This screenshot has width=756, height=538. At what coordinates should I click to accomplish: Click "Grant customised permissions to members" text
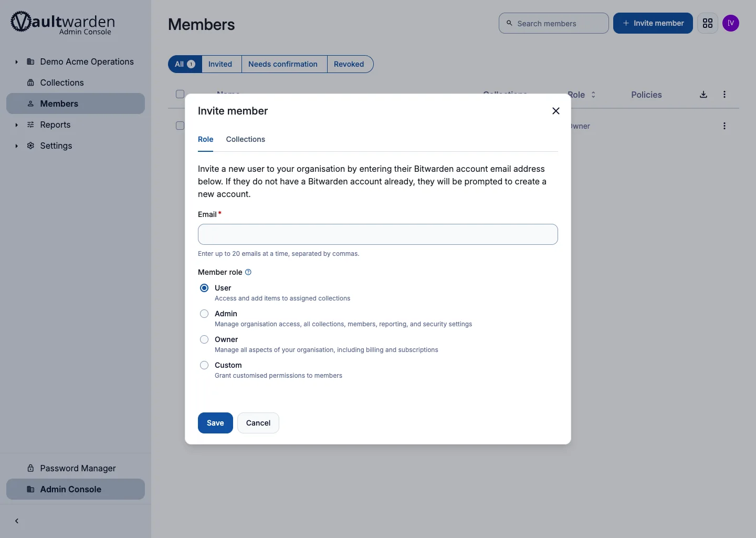click(278, 375)
